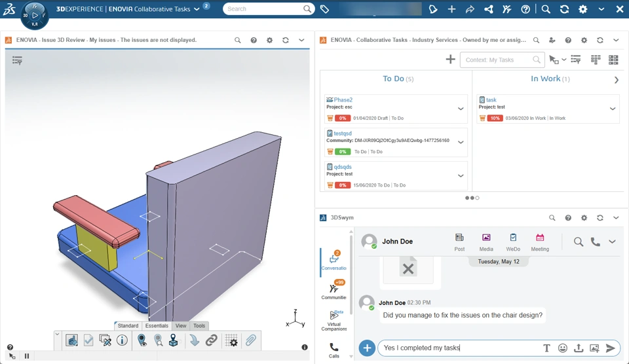Open top bar settings gear
Screen dimensions: 629x364
click(x=583, y=9)
